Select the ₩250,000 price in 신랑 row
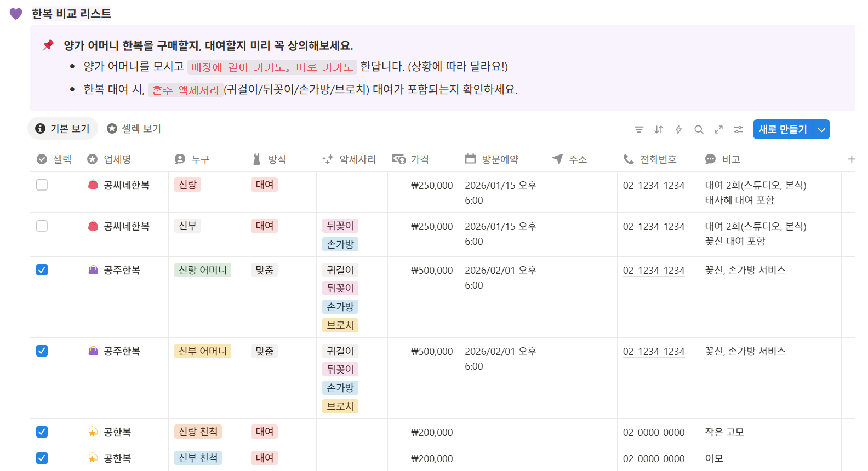Image resolution: width=868 pixels, height=471 pixels. point(432,186)
